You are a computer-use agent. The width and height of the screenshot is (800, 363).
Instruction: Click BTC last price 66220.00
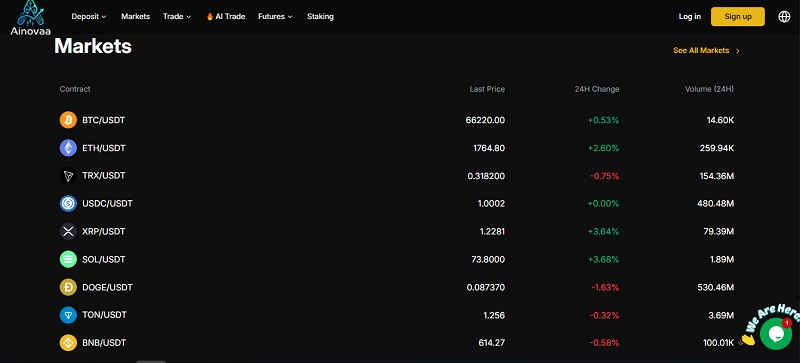pyautogui.click(x=485, y=120)
